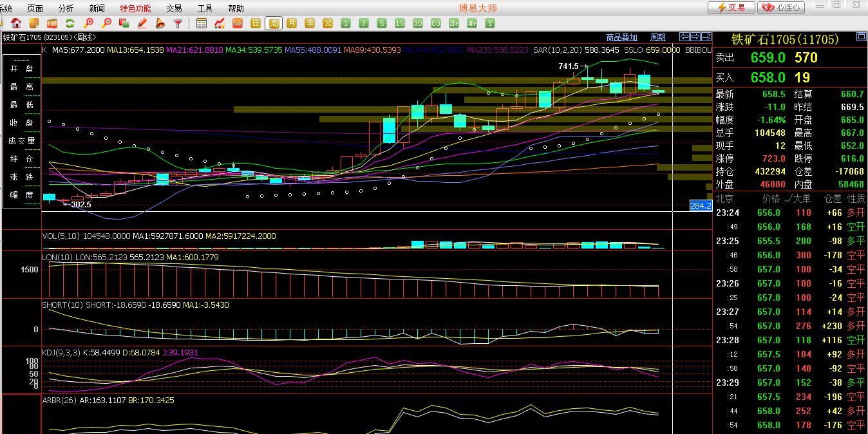Click the 性质 column header
This screenshot has width=868, height=434.
pos(856,198)
